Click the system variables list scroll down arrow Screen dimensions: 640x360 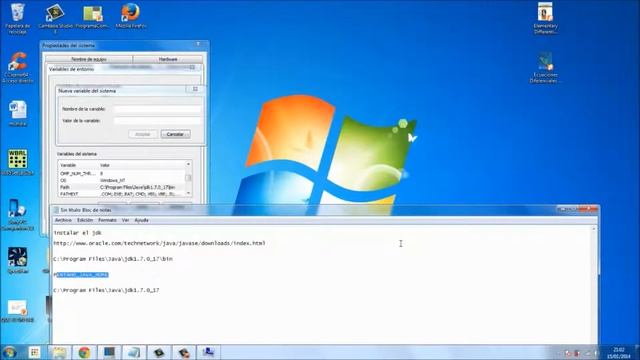pyautogui.click(x=188, y=193)
